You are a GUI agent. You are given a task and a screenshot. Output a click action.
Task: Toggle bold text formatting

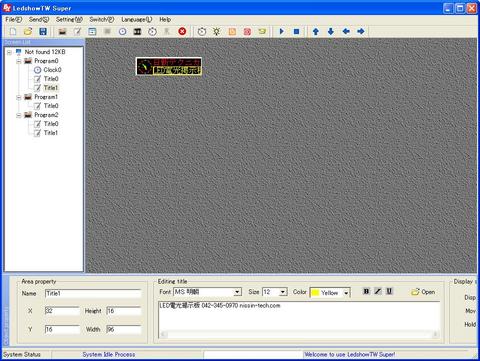366,291
